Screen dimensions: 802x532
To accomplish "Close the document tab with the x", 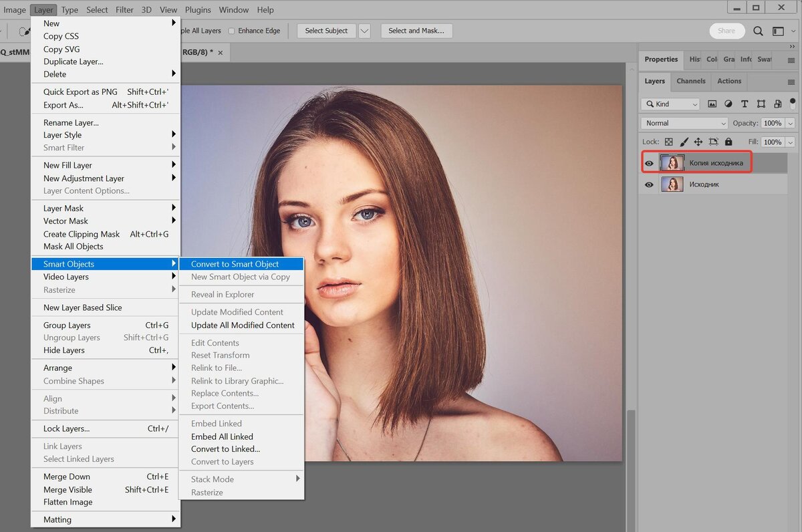I will [221, 52].
